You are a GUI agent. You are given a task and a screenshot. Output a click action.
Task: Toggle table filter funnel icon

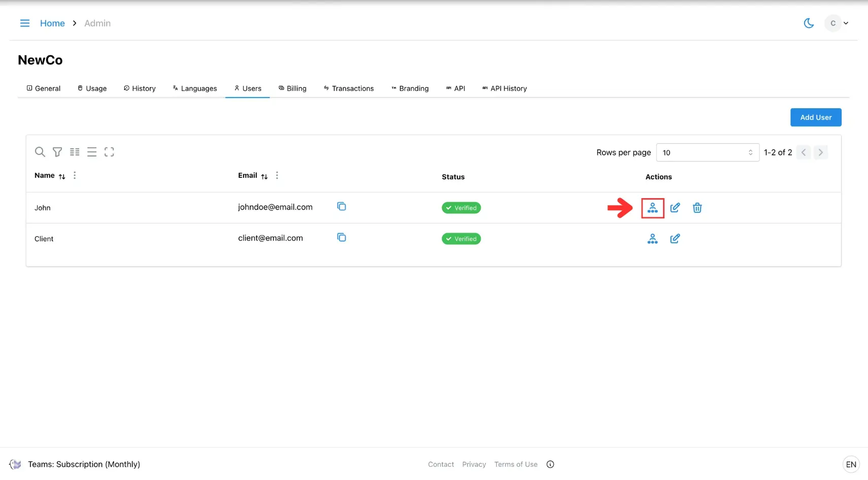(x=57, y=152)
